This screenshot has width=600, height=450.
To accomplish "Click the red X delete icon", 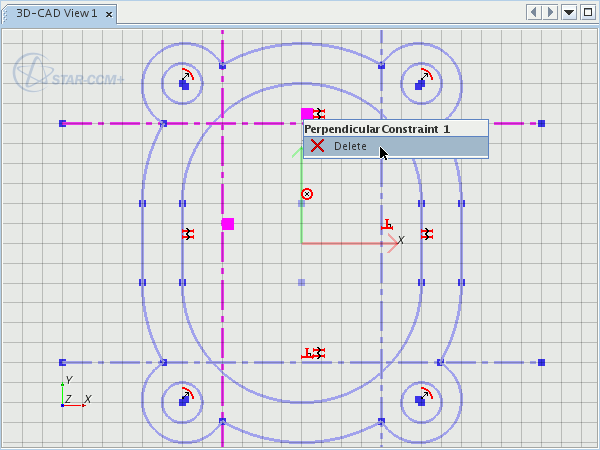I will [317, 147].
